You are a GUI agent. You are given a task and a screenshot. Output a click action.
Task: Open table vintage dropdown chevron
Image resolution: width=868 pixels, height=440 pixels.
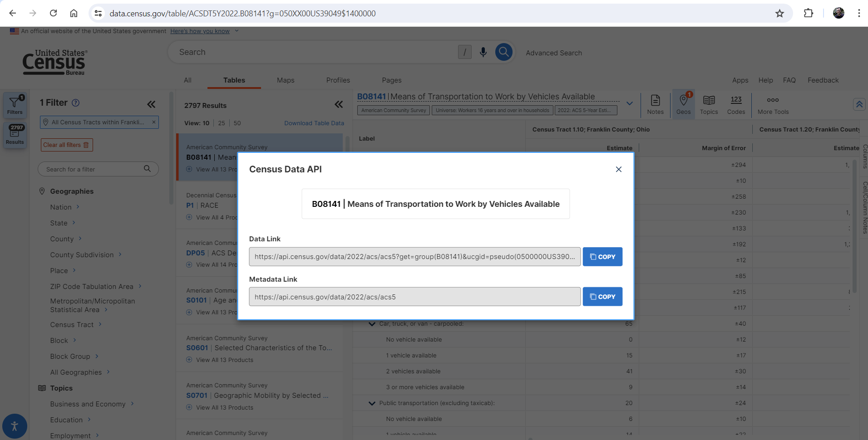point(629,103)
